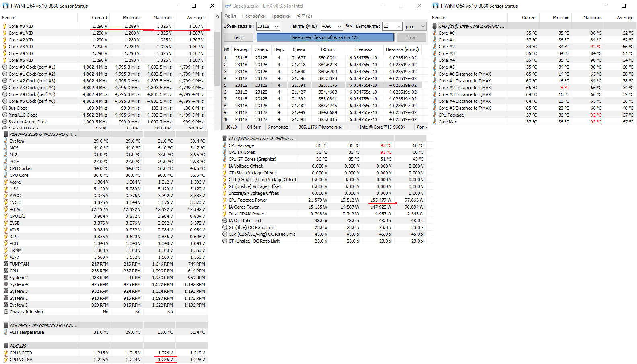
Task: Open the Графики menu
Action: point(281,16)
